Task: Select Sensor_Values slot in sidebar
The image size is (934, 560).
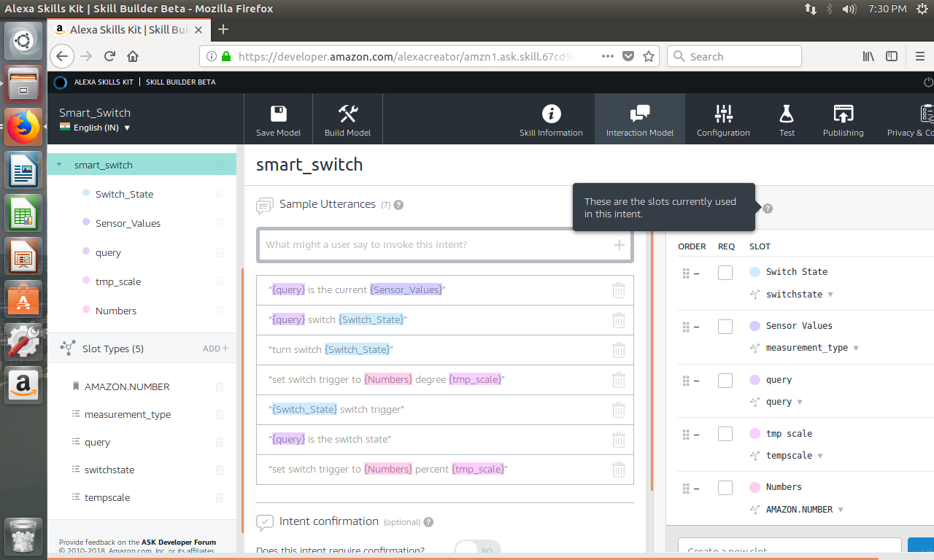Action: click(128, 223)
